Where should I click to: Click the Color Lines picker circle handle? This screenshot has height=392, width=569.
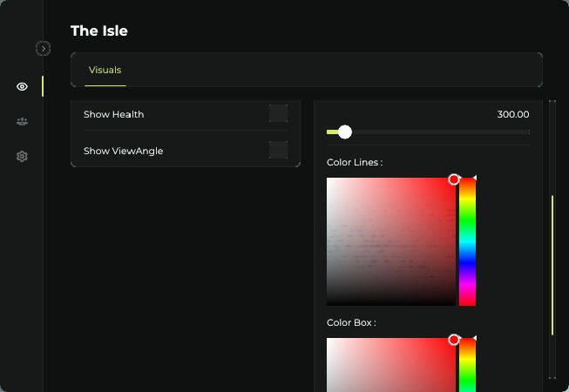[453, 179]
